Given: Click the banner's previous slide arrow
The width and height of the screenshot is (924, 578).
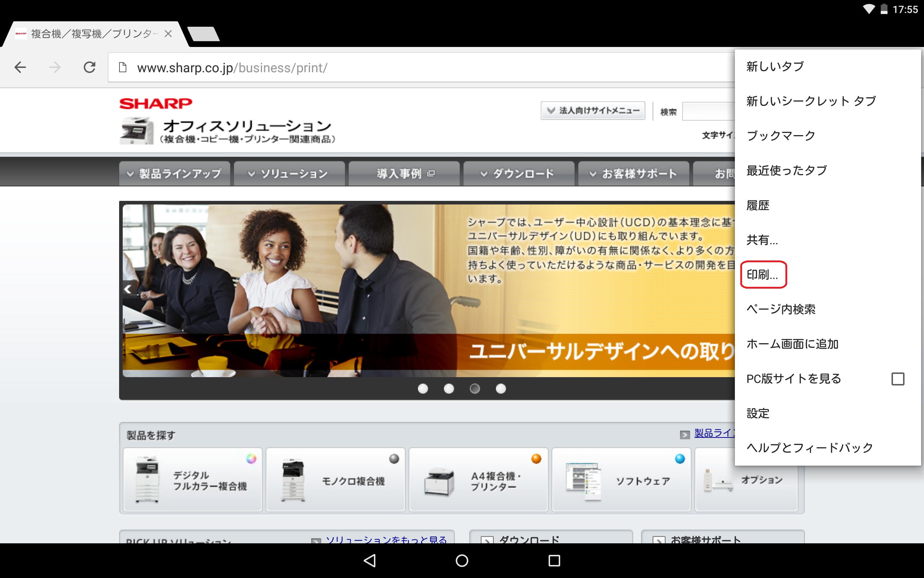Looking at the screenshot, I should click(128, 289).
